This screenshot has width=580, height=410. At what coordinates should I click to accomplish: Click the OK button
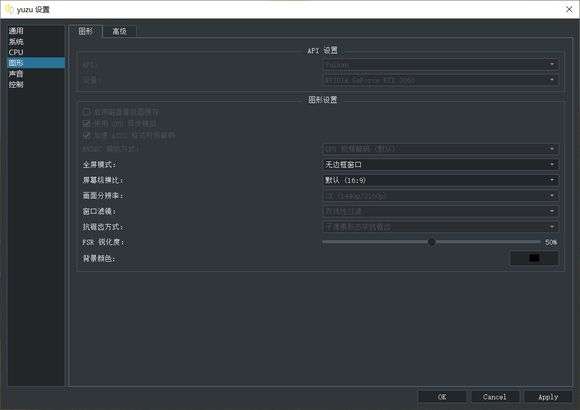pyautogui.click(x=442, y=397)
